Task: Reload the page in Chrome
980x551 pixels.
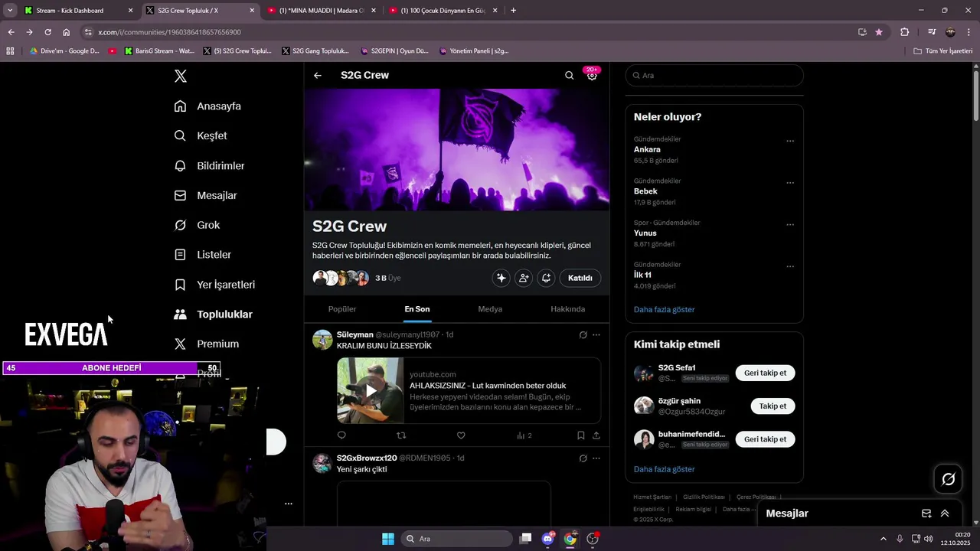Action: pos(47,32)
